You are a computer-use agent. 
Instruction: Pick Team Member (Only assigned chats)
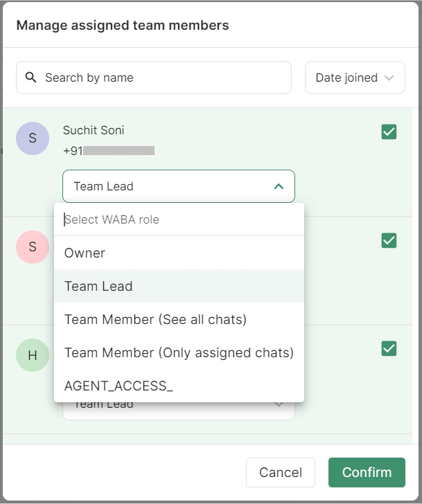tap(179, 352)
